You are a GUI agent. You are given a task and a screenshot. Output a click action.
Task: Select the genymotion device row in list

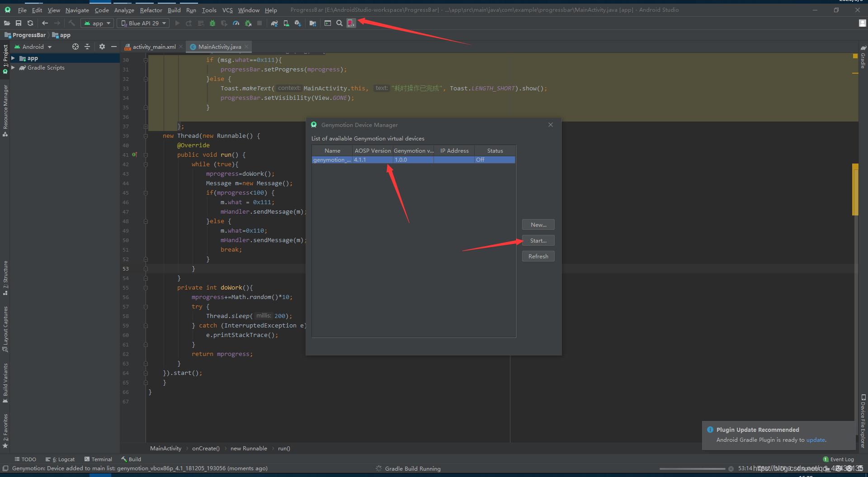[x=413, y=160]
